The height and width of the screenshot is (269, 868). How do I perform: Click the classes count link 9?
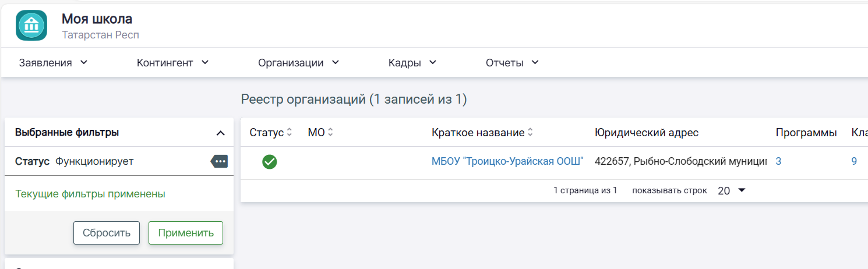tap(854, 161)
